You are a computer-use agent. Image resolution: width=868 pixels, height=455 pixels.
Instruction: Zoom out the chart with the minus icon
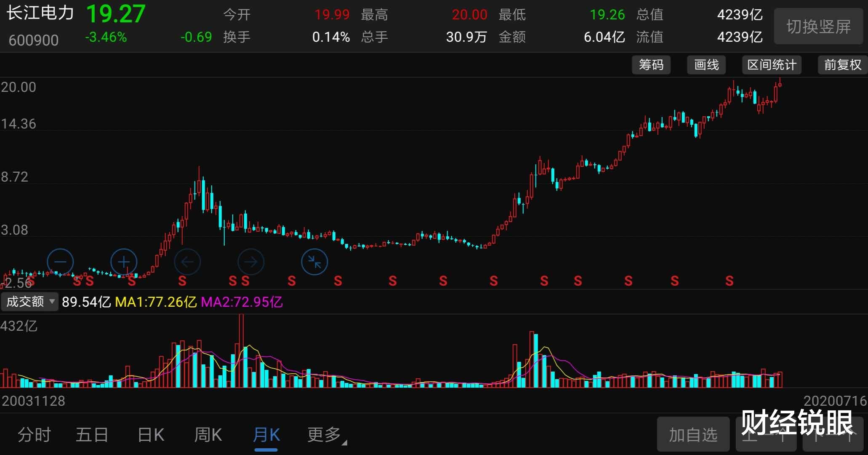(60, 262)
